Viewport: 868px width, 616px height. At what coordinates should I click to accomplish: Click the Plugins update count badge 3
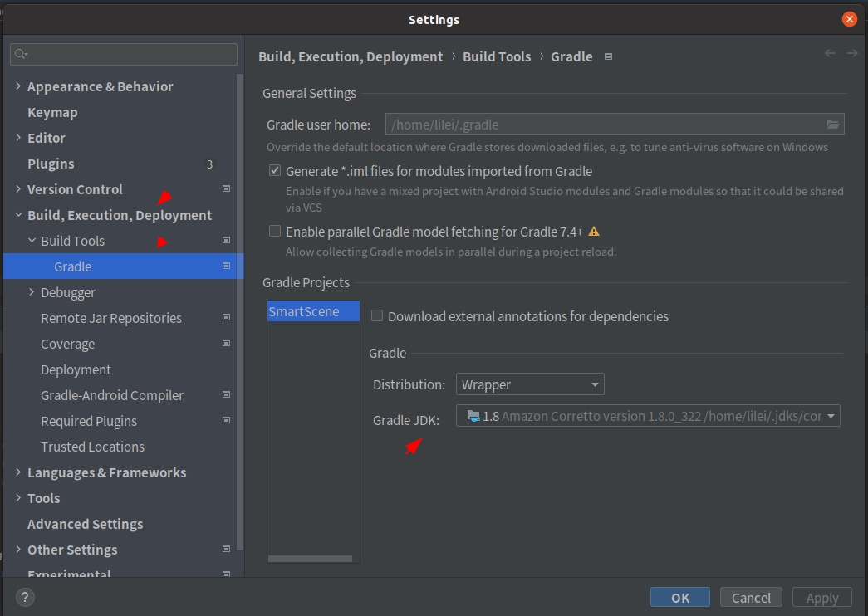point(209,164)
